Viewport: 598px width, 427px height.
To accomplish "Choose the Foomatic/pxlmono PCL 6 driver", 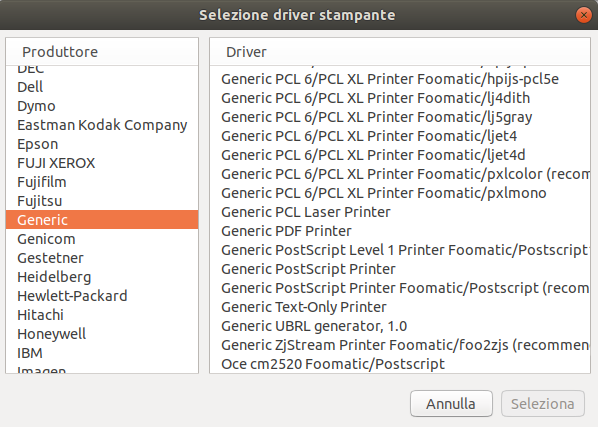I will [400, 193].
